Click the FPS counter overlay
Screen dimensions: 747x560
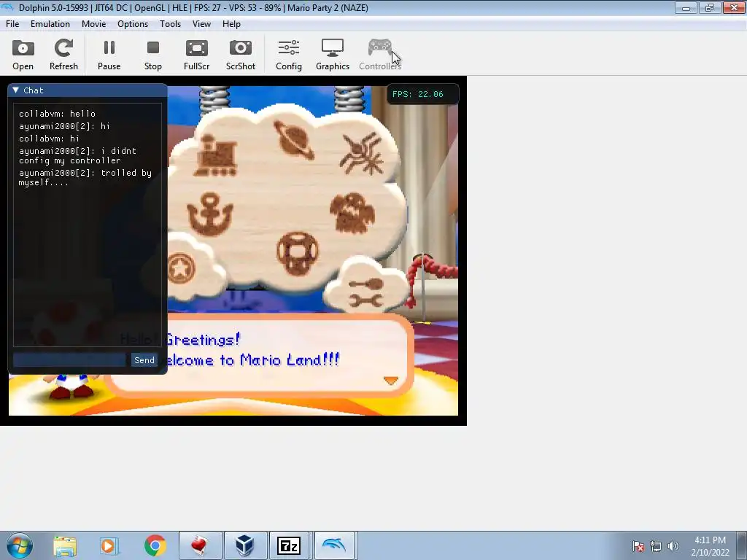pos(422,94)
